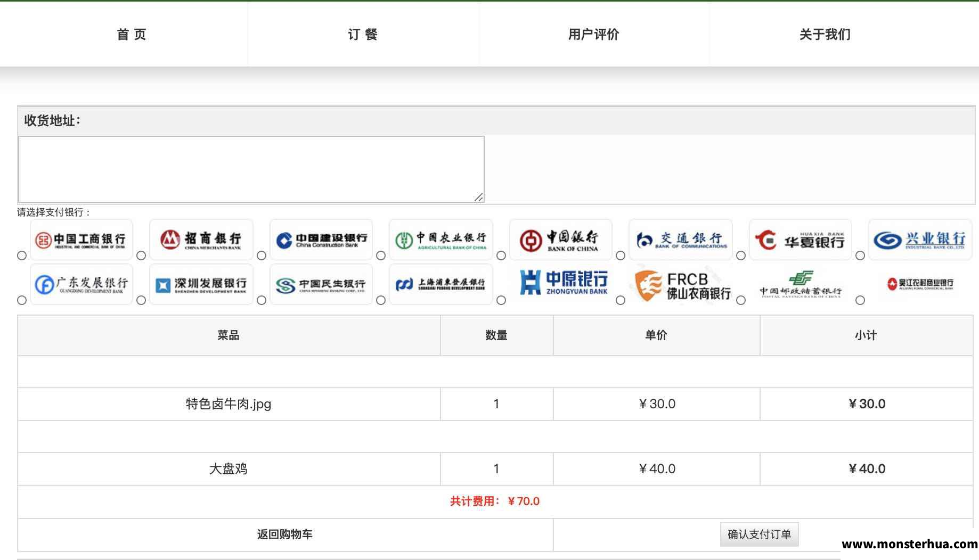
Task: Select the radio button for 兴业银行
Action: pyautogui.click(x=860, y=256)
